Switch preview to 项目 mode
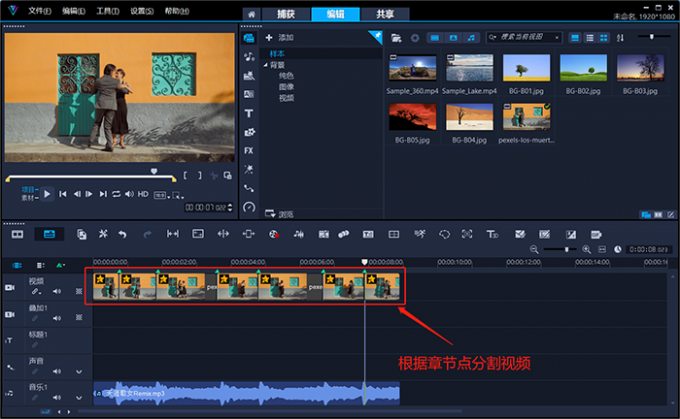Screen dimensions: 680x419 pos(28,190)
